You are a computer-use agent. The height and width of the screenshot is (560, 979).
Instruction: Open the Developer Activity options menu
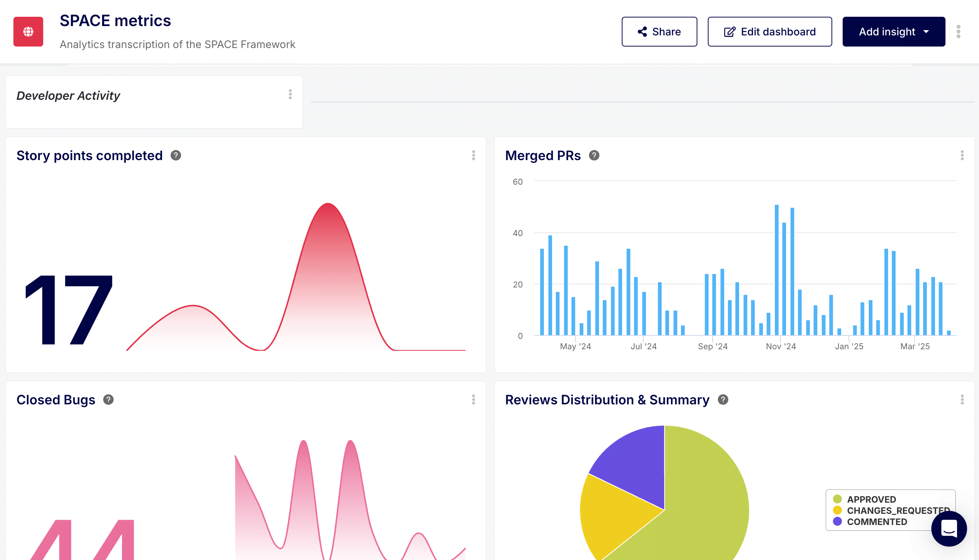[x=290, y=95]
